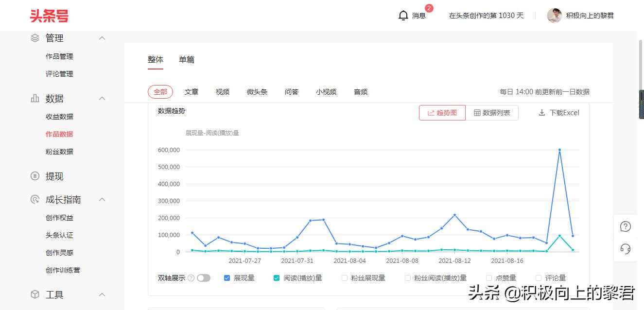644x310 pixels.
Task: Uncheck the 展现量 checkbox
Action: click(226, 277)
